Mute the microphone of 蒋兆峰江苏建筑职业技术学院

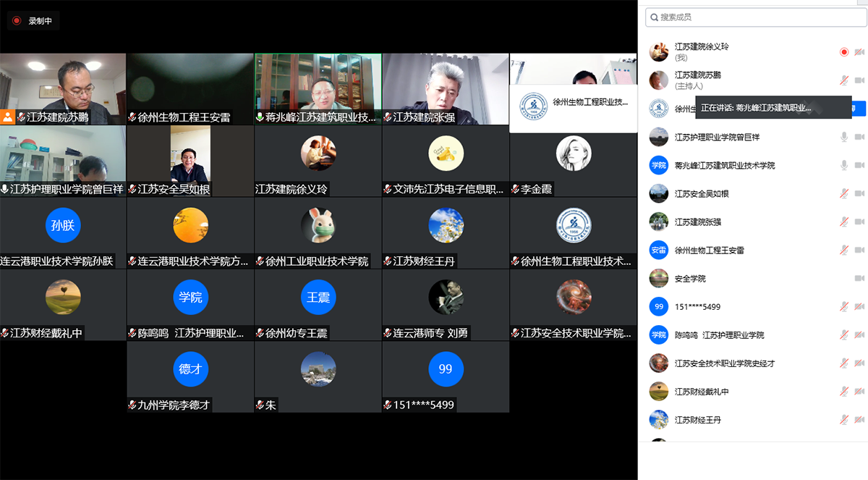click(x=843, y=165)
